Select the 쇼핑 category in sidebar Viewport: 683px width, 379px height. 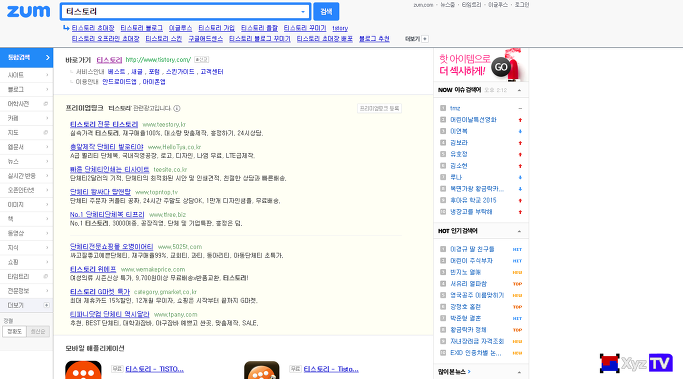coord(26,262)
